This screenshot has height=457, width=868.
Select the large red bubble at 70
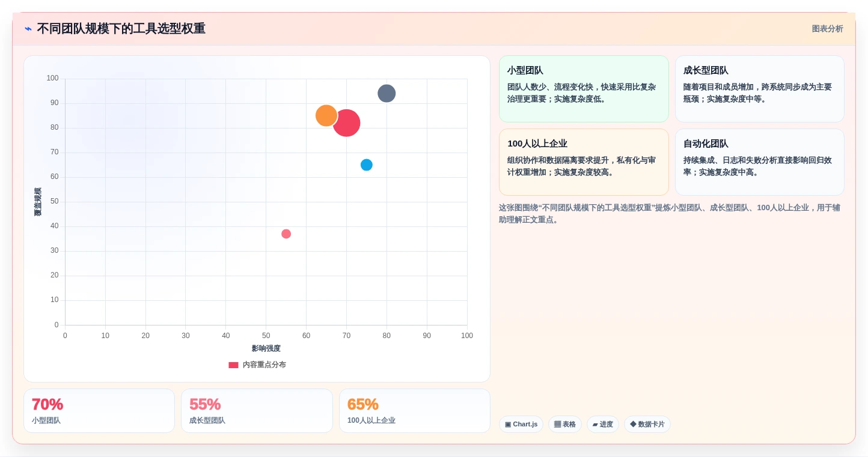click(x=346, y=123)
